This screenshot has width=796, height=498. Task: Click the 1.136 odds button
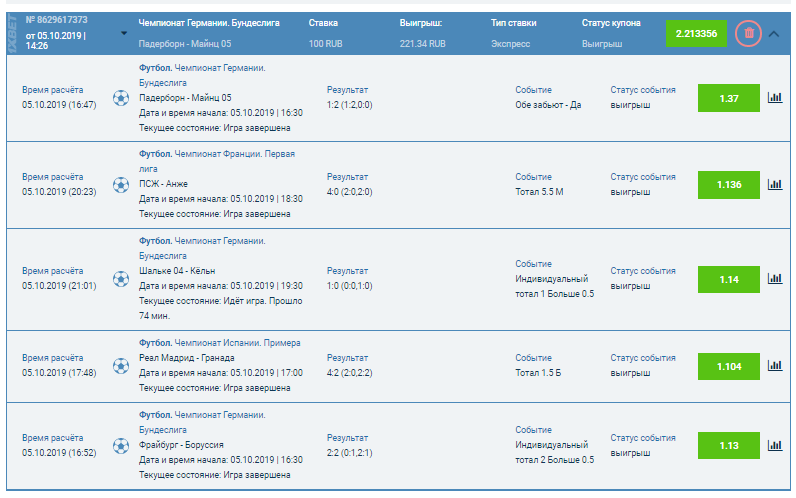pos(728,184)
